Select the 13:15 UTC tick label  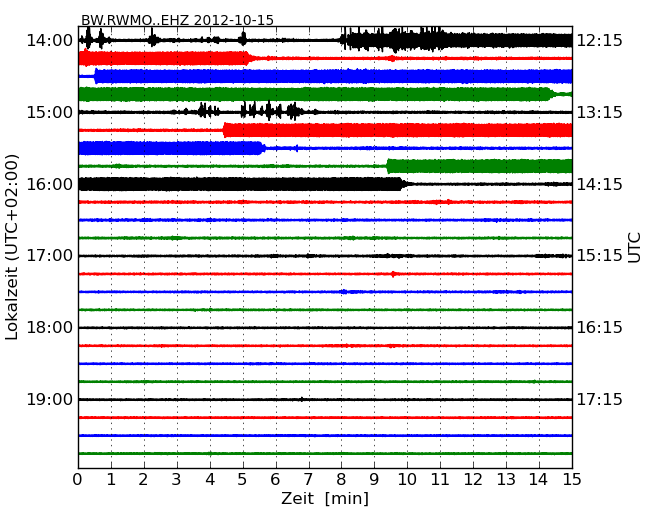pyautogui.click(x=599, y=112)
